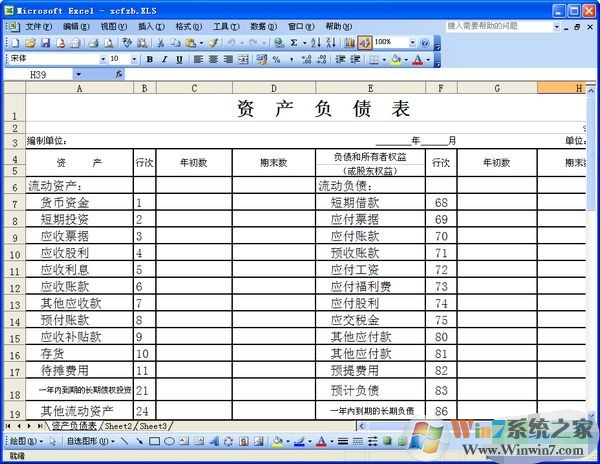The image size is (600, 464).
Task: Open the Insert (插入) menu
Action: 151,26
